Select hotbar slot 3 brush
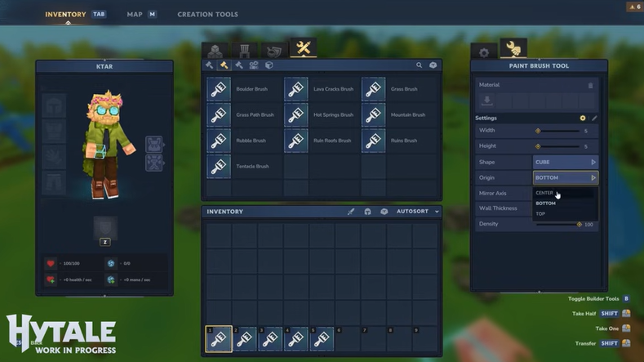The height and width of the screenshot is (362, 644). pos(270,339)
